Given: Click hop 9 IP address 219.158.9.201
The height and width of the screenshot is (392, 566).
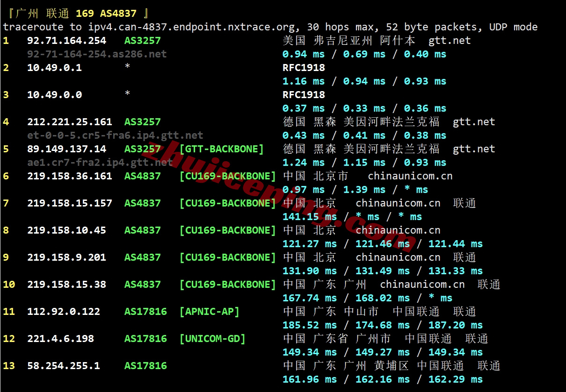Looking at the screenshot, I should click(66, 257).
